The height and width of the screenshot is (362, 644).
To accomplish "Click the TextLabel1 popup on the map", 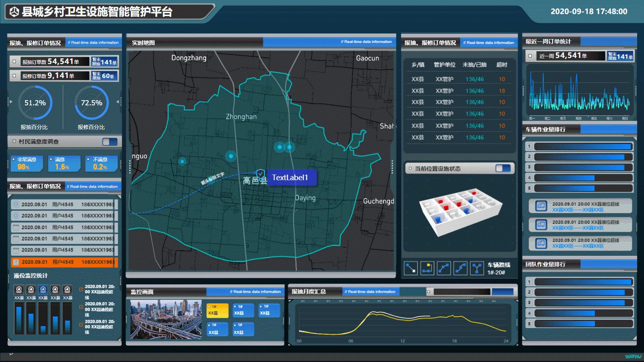I will coord(291,177).
